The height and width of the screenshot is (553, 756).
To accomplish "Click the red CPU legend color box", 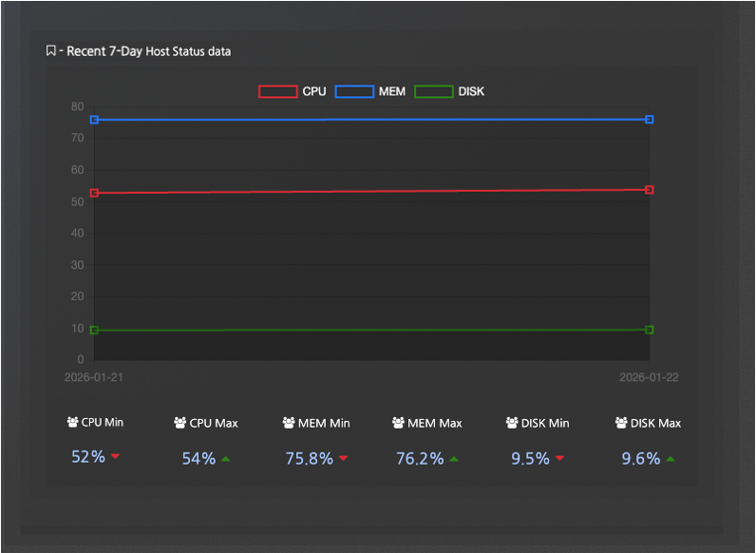I will click(x=277, y=92).
